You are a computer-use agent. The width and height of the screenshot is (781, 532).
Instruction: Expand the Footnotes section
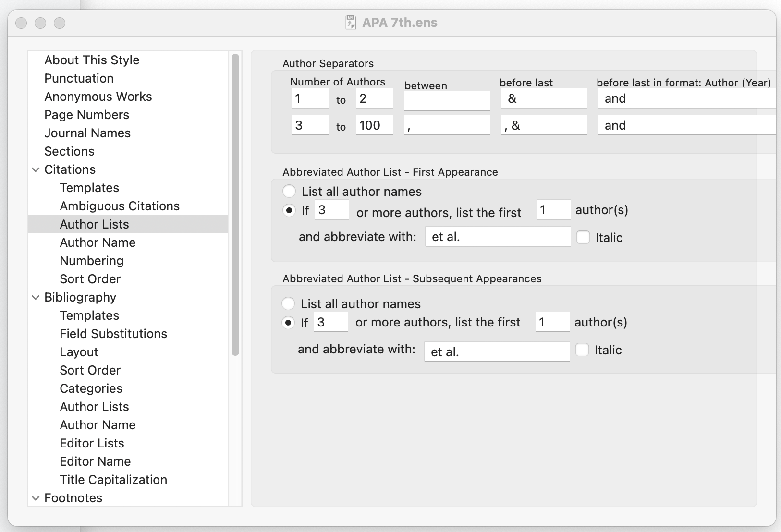tap(35, 498)
